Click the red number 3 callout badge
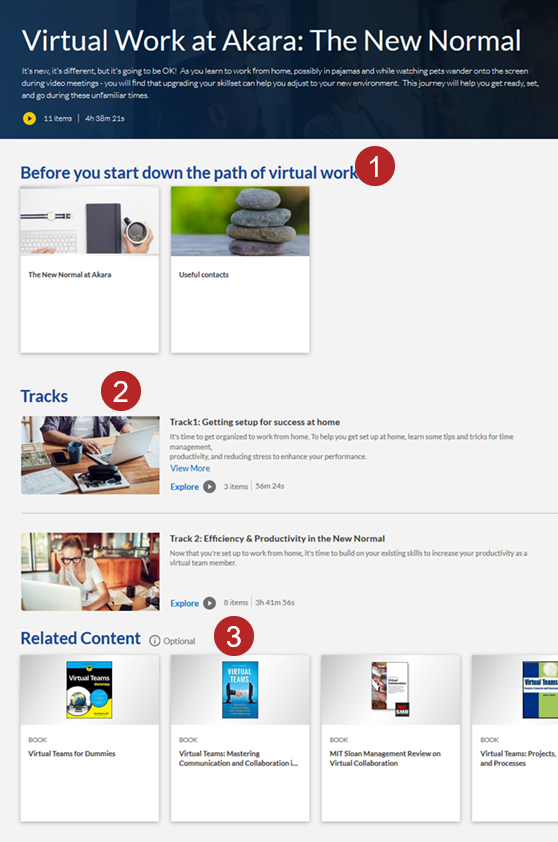 (x=234, y=636)
